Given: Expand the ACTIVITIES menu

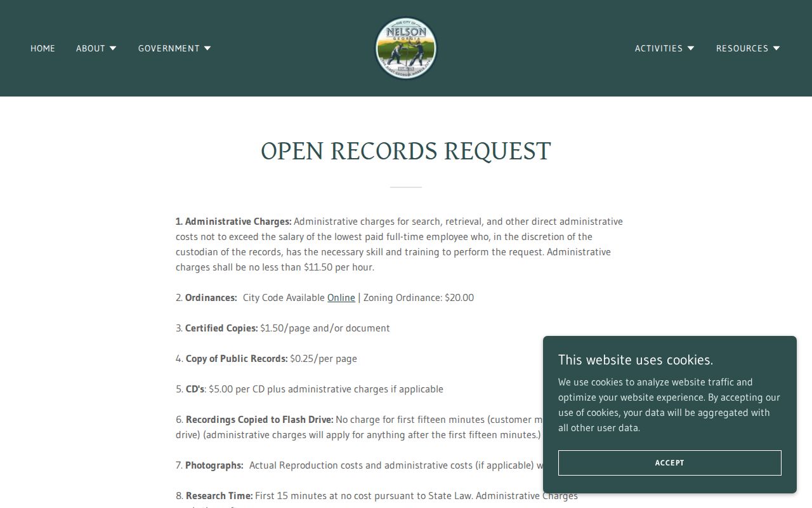Looking at the screenshot, I should click(x=665, y=48).
